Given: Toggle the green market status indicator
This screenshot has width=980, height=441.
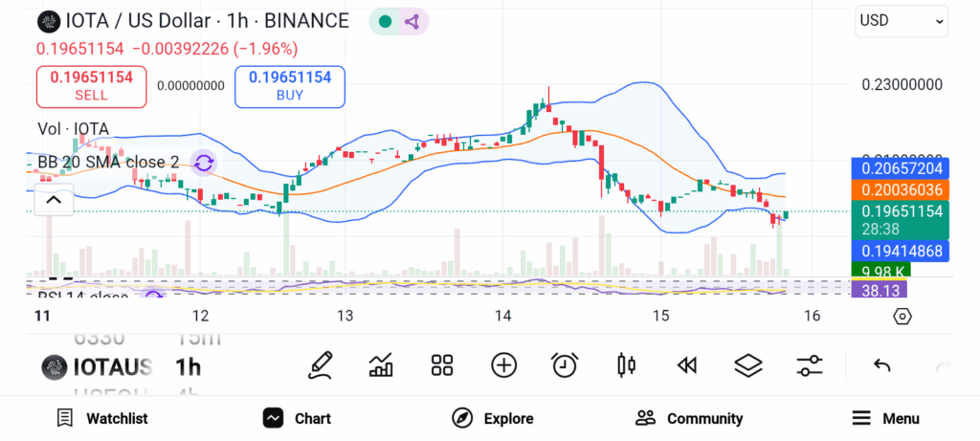Looking at the screenshot, I should [x=385, y=21].
